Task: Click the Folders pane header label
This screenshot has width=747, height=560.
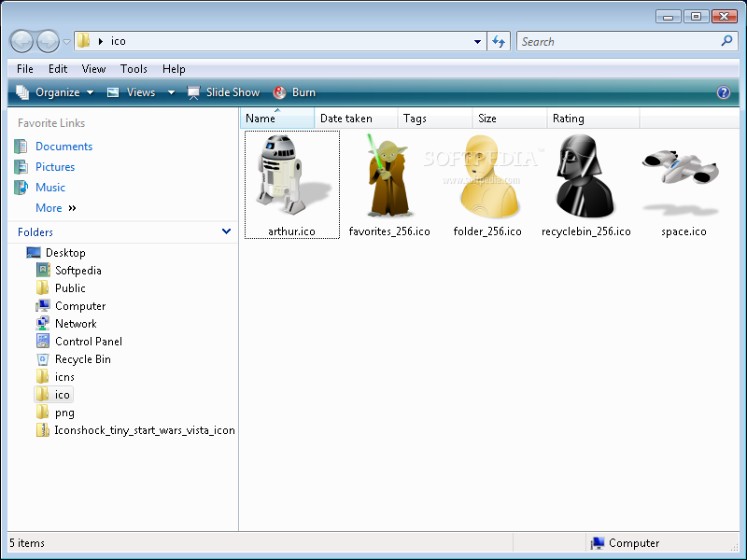Action: click(35, 231)
